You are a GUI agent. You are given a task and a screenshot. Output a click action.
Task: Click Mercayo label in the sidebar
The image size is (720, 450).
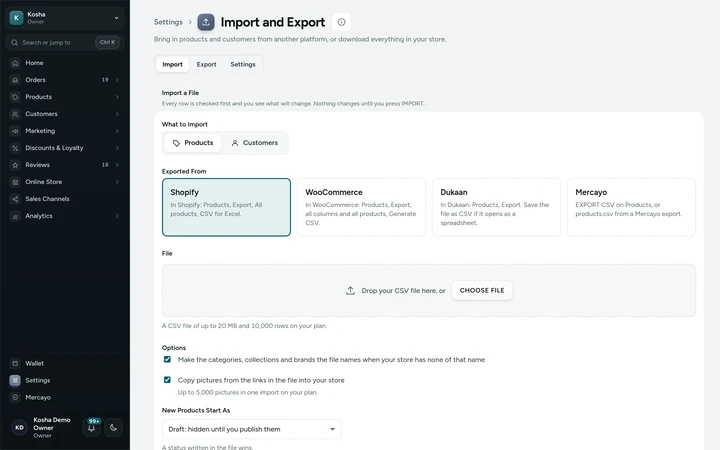coord(38,397)
